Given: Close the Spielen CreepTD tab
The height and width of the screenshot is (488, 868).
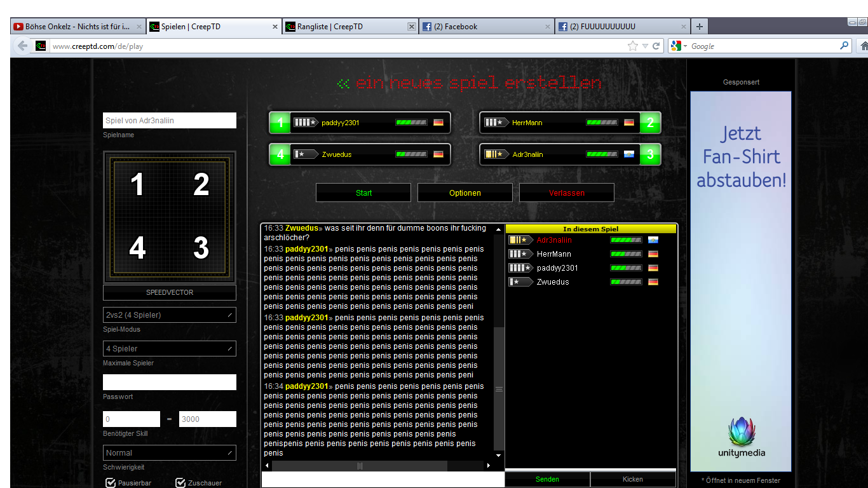Looking at the screenshot, I should [275, 27].
